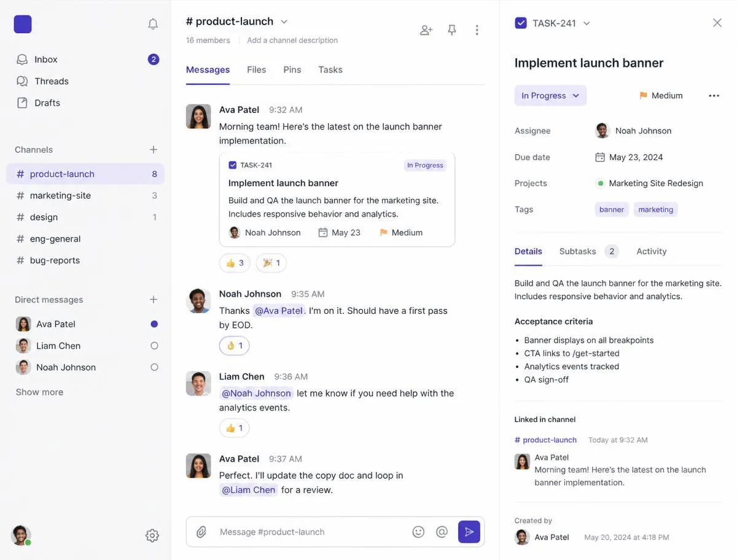The image size is (737, 560).
Task: Switch to the Pins tab
Action: click(x=292, y=70)
